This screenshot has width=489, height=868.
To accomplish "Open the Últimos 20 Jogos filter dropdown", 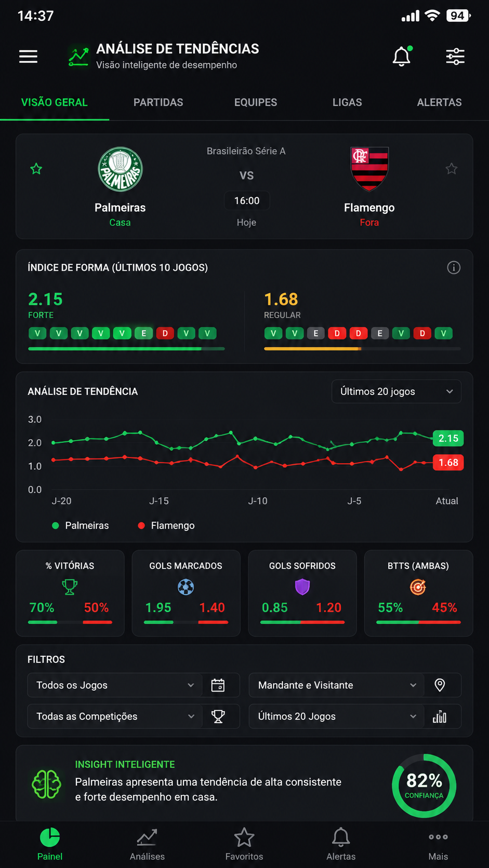I will click(336, 716).
